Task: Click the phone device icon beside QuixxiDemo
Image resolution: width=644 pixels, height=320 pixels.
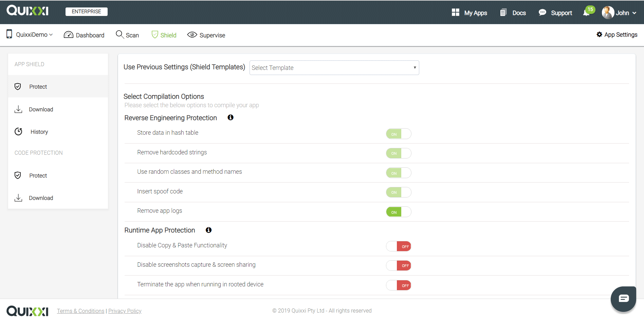Action: point(10,34)
